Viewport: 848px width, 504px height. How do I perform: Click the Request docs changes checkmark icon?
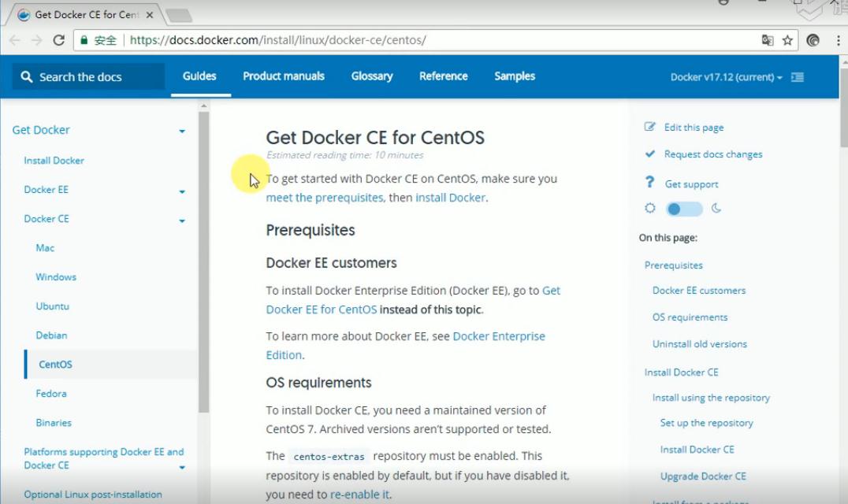(x=650, y=154)
